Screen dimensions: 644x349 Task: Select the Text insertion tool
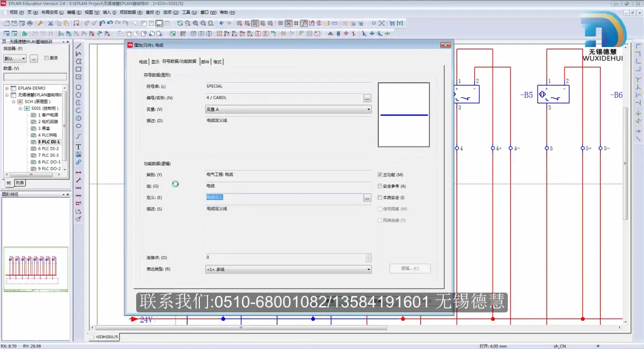[78, 146]
